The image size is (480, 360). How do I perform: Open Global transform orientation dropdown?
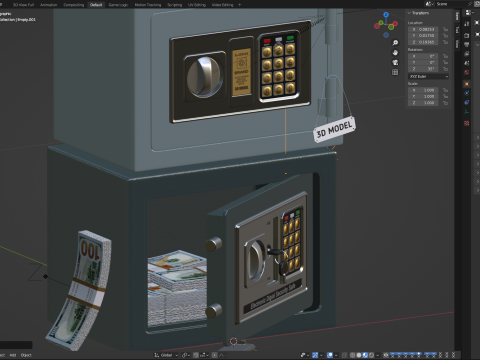pyautogui.click(x=166, y=355)
